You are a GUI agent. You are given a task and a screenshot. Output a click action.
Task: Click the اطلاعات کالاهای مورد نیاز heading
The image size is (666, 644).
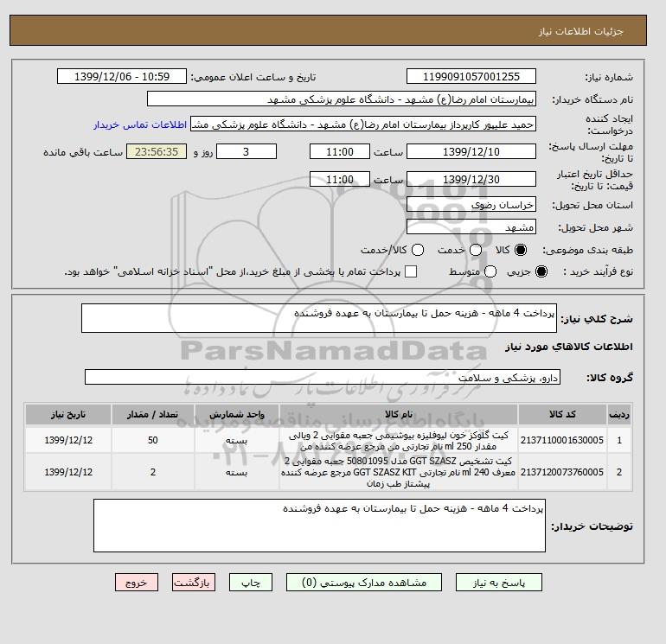click(x=569, y=347)
